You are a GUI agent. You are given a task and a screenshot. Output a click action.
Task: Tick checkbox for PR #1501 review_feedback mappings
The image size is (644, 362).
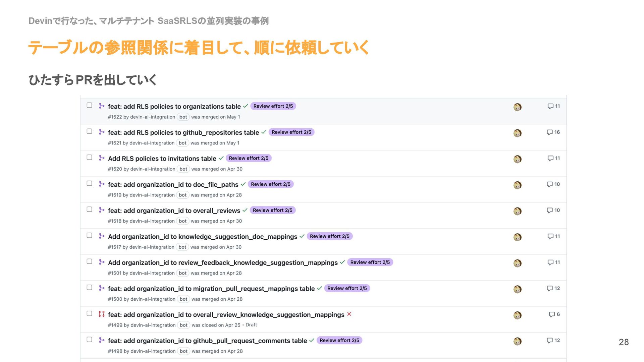tap(89, 261)
